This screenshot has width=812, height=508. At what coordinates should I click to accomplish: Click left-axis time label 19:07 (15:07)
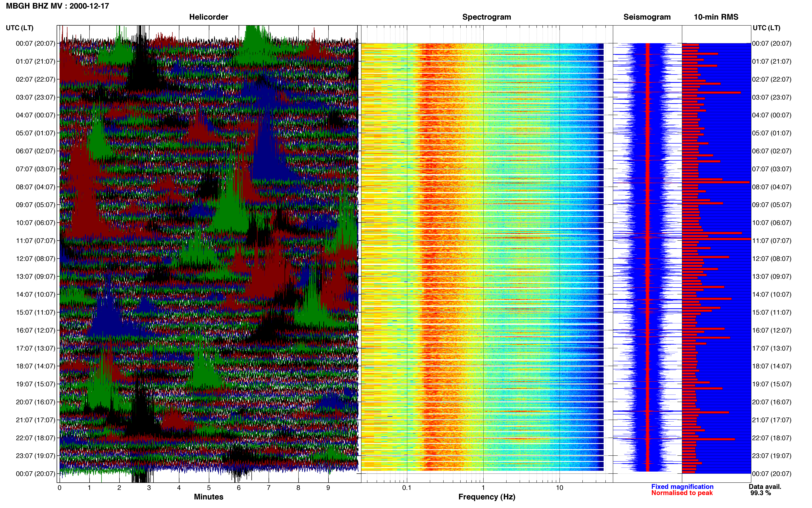pos(35,384)
